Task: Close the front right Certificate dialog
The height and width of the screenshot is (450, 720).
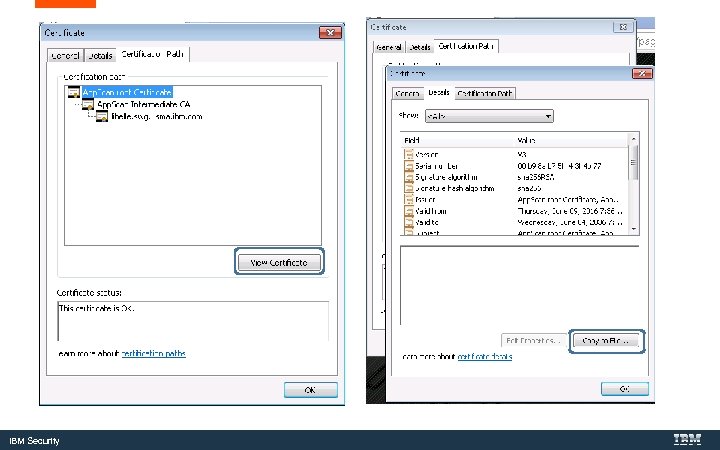Action: click(642, 73)
